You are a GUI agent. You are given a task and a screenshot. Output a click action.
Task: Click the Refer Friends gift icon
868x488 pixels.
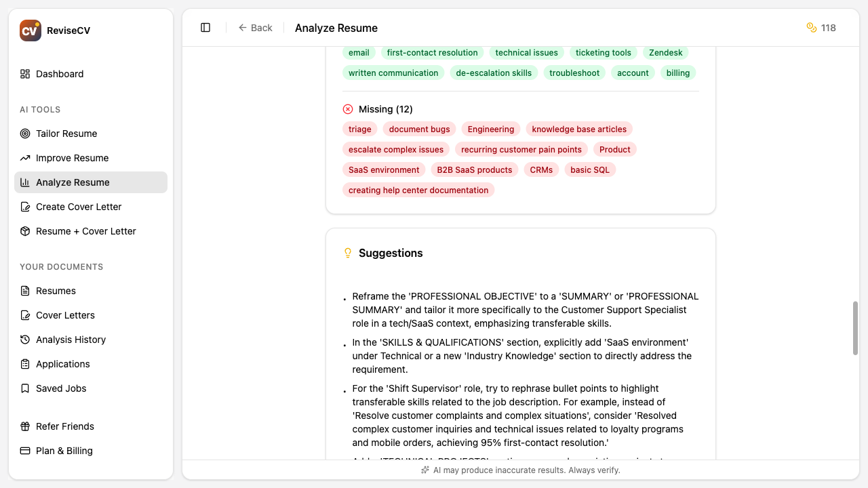24,426
